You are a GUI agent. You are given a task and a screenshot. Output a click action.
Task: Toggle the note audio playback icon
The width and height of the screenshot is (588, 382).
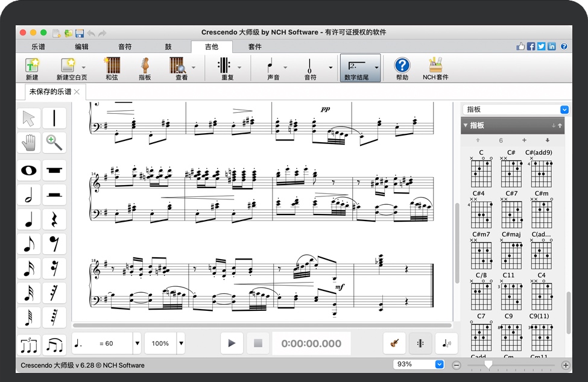click(x=446, y=342)
